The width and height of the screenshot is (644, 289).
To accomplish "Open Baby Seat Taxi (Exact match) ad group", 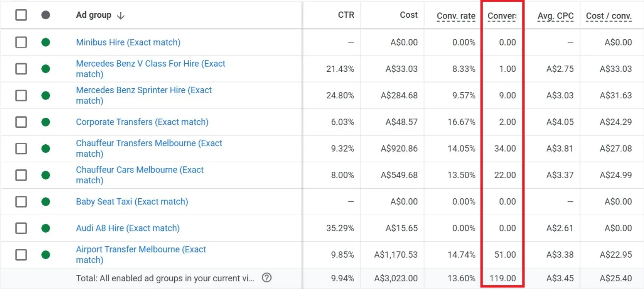I will tap(132, 202).
